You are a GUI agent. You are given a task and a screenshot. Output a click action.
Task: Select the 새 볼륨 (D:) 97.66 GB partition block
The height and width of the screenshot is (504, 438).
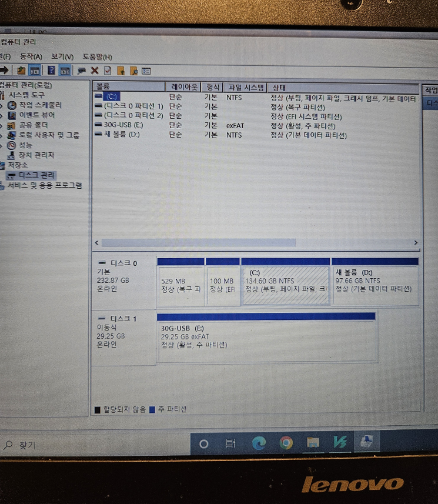click(375, 282)
